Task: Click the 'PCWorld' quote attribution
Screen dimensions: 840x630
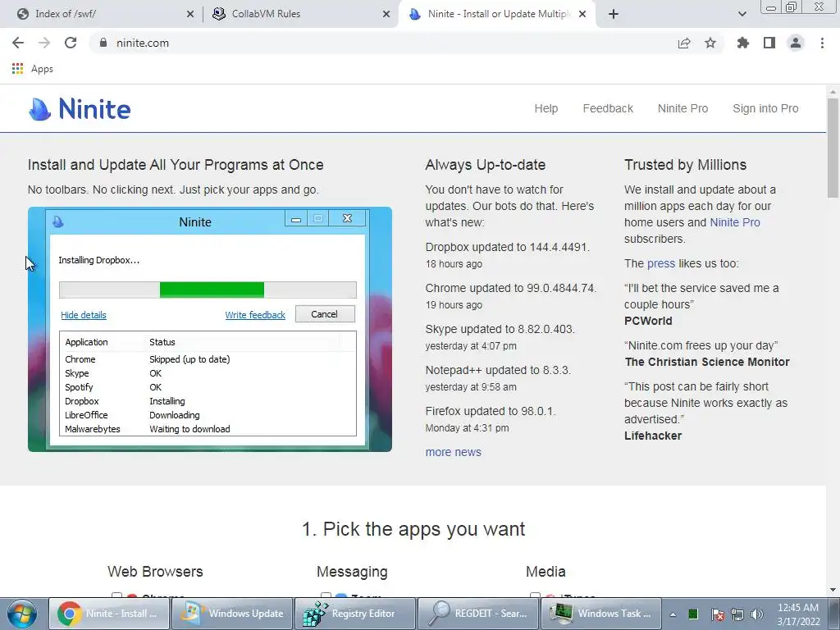Action: pos(648,321)
